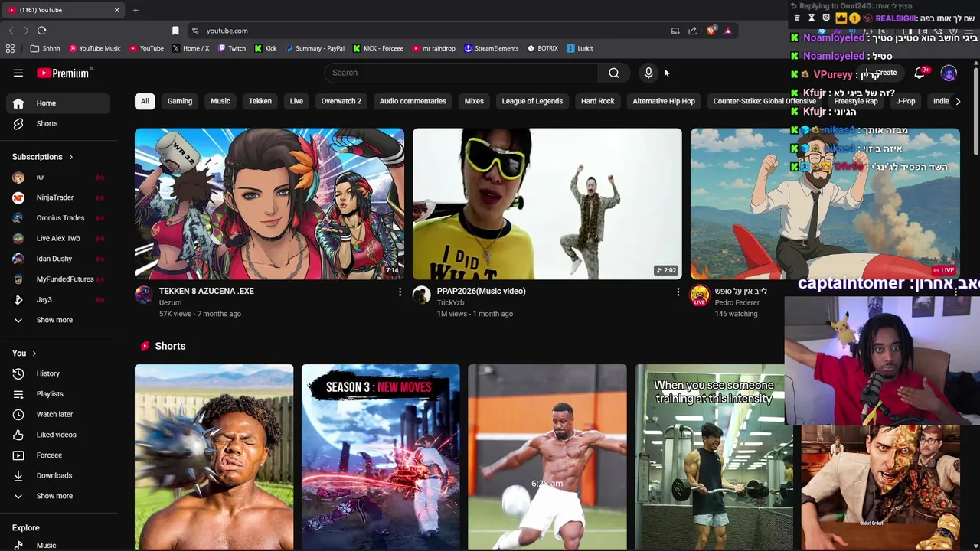Click the YouTube Premium logo
Screen dimensions: 980x551
pyautogui.click(x=63, y=73)
